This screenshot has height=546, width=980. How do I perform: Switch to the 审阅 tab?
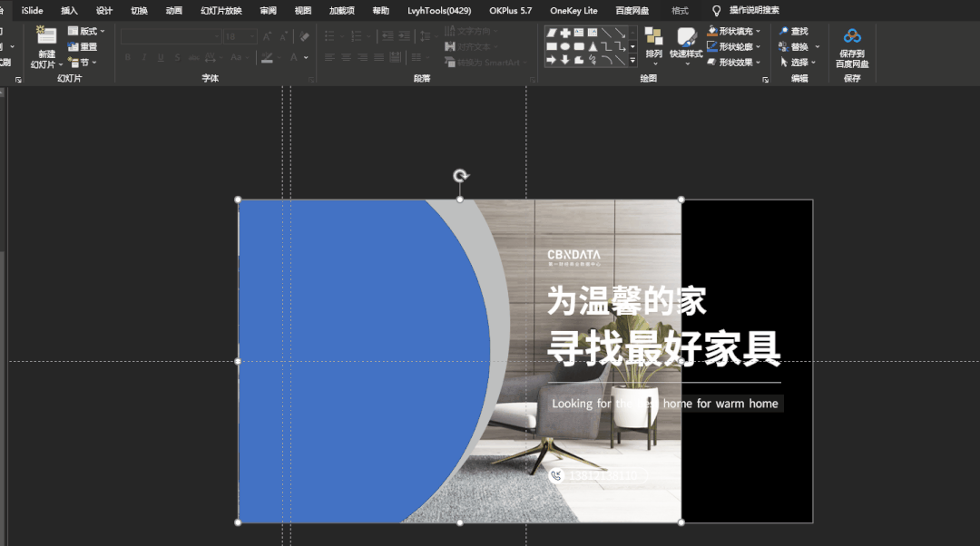(x=268, y=11)
